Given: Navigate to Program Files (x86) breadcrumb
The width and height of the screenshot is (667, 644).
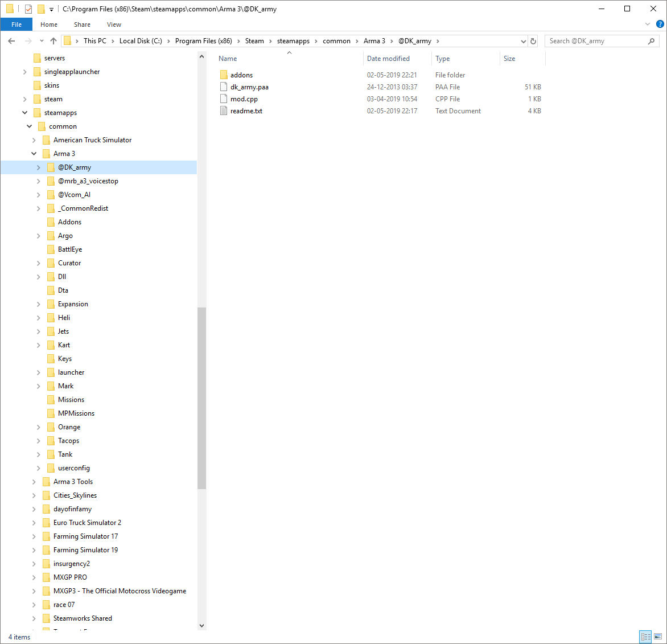Looking at the screenshot, I should pyautogui.click(x=203, y=41).
